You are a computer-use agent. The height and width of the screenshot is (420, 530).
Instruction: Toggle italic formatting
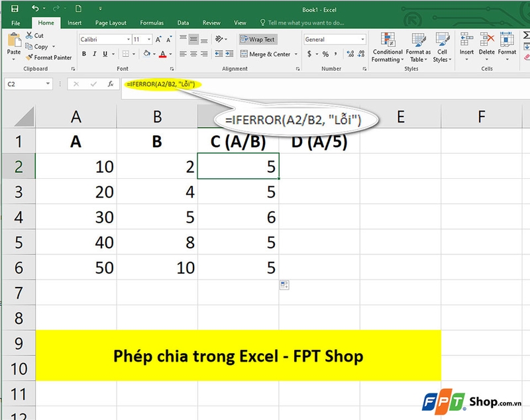coord(95,53)
